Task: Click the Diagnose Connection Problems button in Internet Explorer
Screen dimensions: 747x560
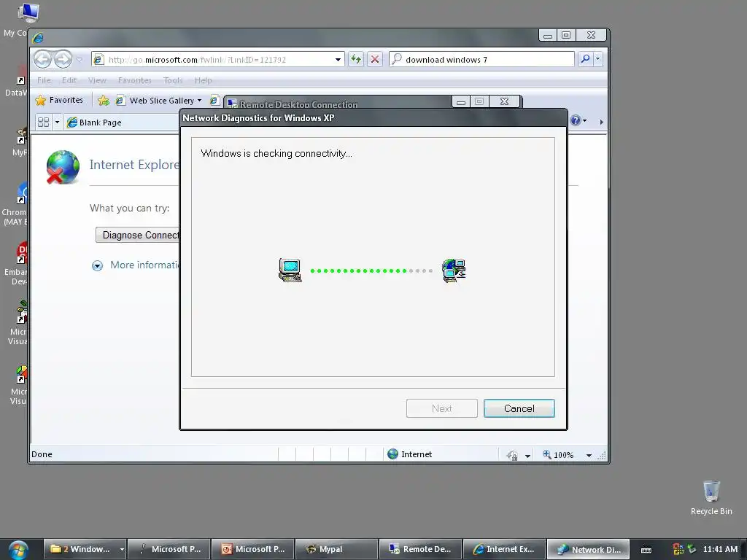Action: click(x=138, y=235)
